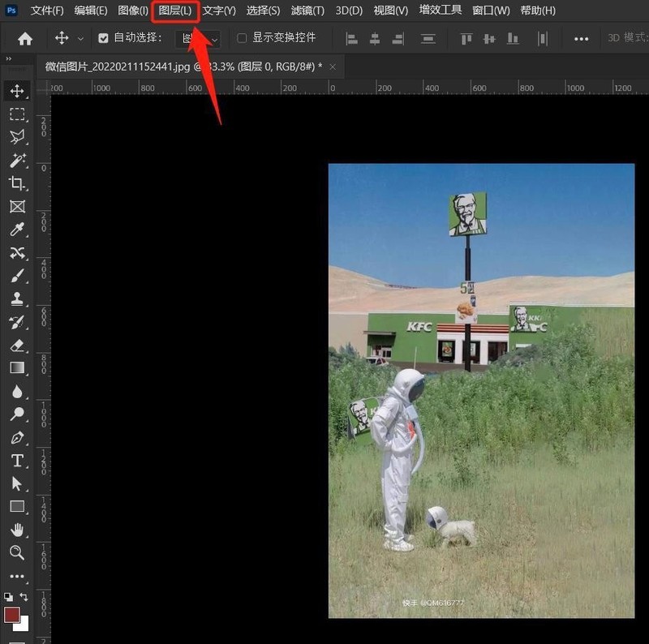Screen dimensions: 649x644
Task: Choose the Crop tool
Action: [17, 183]
